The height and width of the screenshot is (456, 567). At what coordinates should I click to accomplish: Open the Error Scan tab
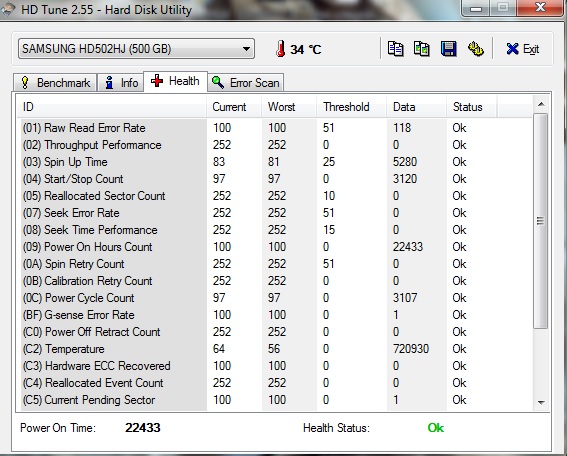pyautogui.click(x=246, y=83)
